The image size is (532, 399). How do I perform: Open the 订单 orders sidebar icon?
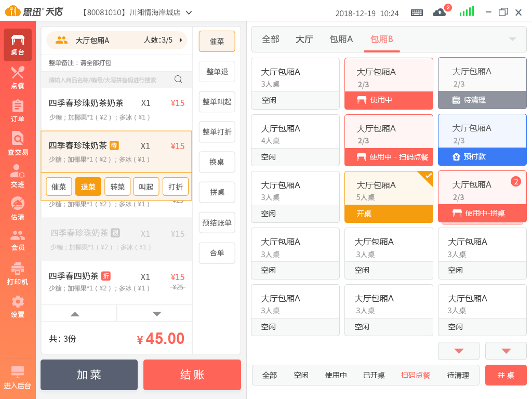(x=18, y=111)
